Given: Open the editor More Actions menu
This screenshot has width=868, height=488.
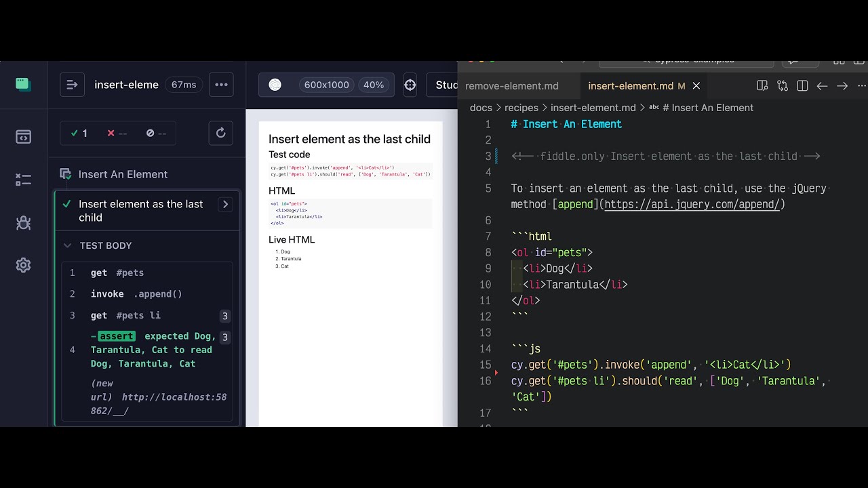Looking at the screenshot, I should point(862,86).
